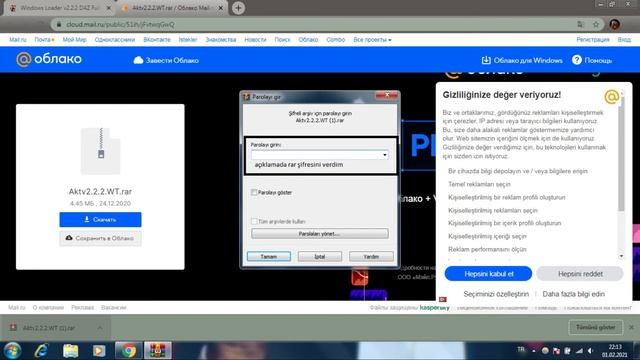This screenshot has height=360, width=640.
Task: Close the downloads bar
Action: pyautogui.click(x=631, y=327)
